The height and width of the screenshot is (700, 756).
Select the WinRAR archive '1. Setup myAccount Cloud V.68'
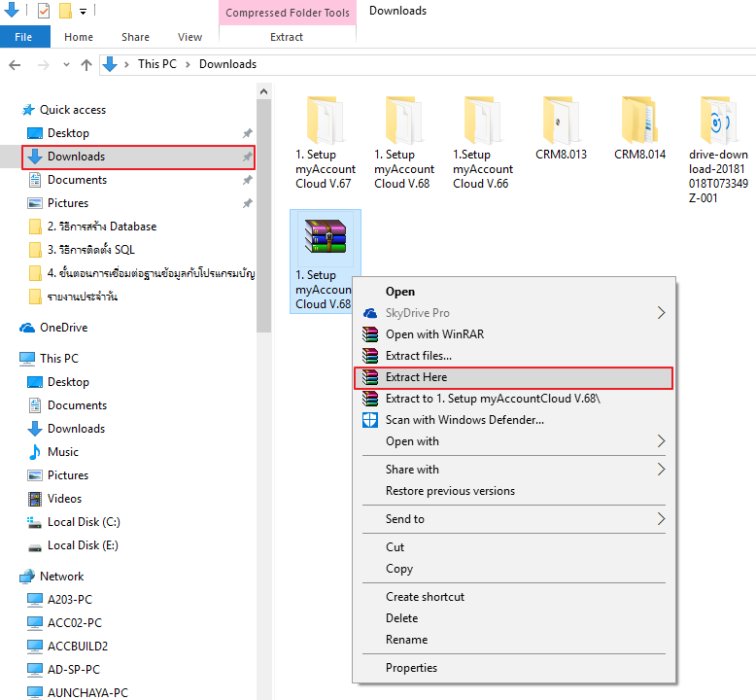coord(326,262)
